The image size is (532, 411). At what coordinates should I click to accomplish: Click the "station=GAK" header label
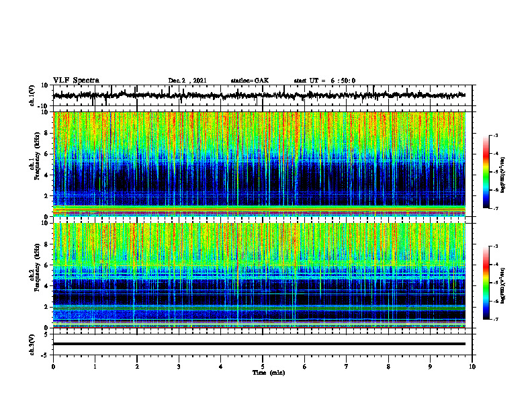click(250, 81)
